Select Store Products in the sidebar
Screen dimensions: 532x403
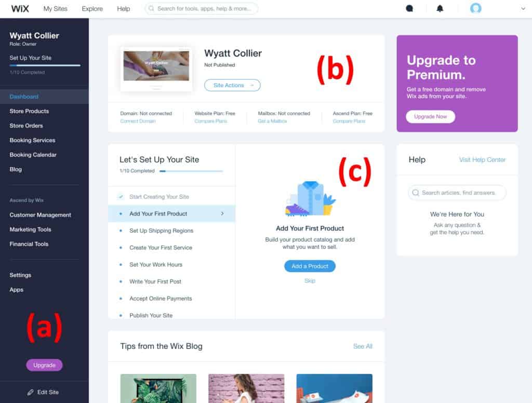pos(29,111)
